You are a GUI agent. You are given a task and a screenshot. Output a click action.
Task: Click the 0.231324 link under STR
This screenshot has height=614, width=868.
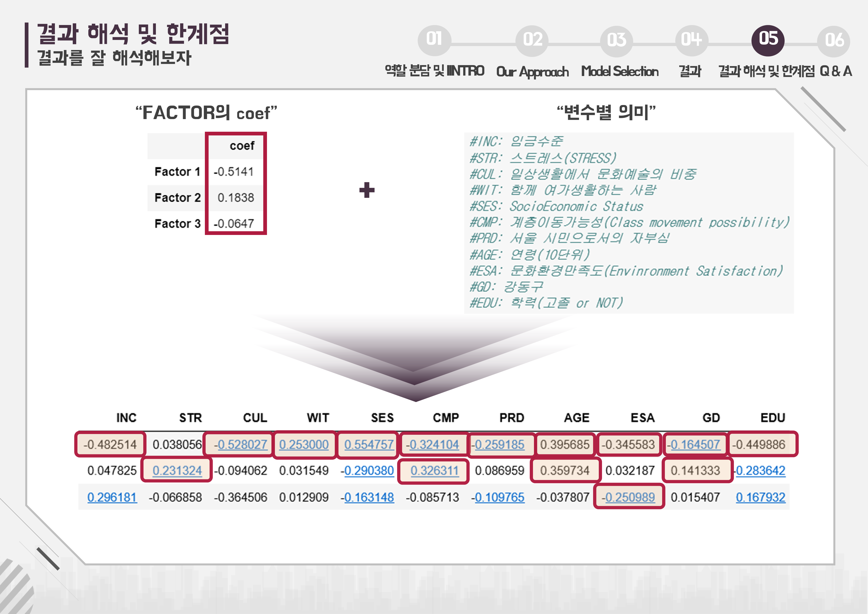click(x=177, y=471)
